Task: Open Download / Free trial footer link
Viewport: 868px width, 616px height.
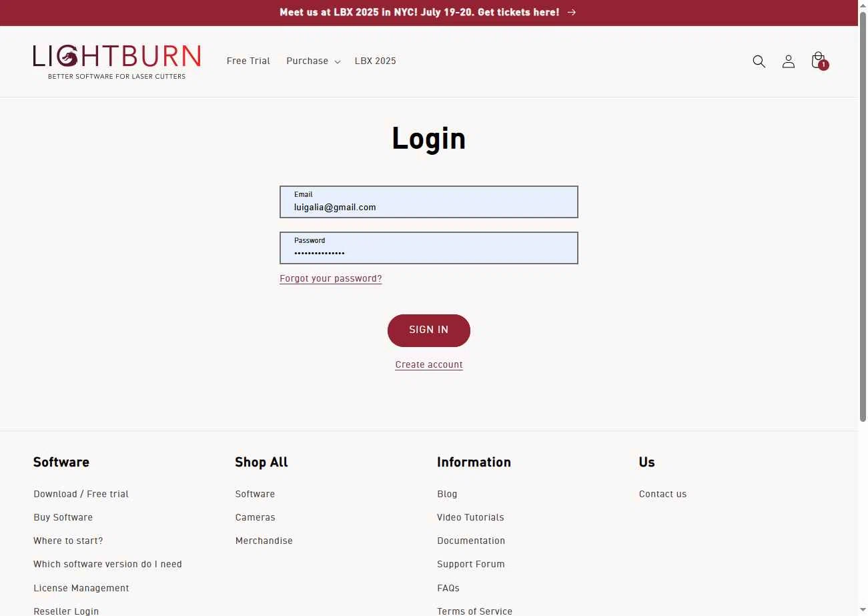Action: click(x=81, y=494)
